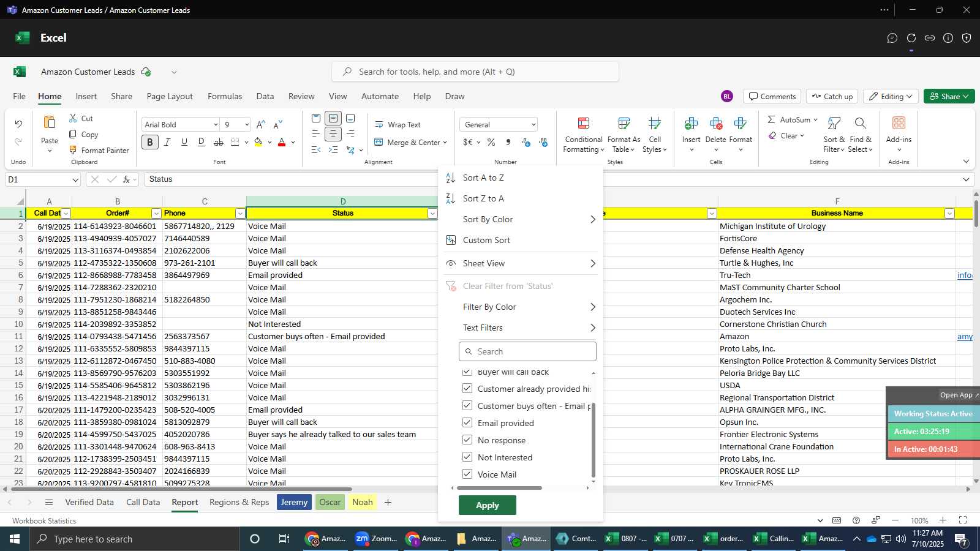Click Insert cells icon

pos(691,124)
